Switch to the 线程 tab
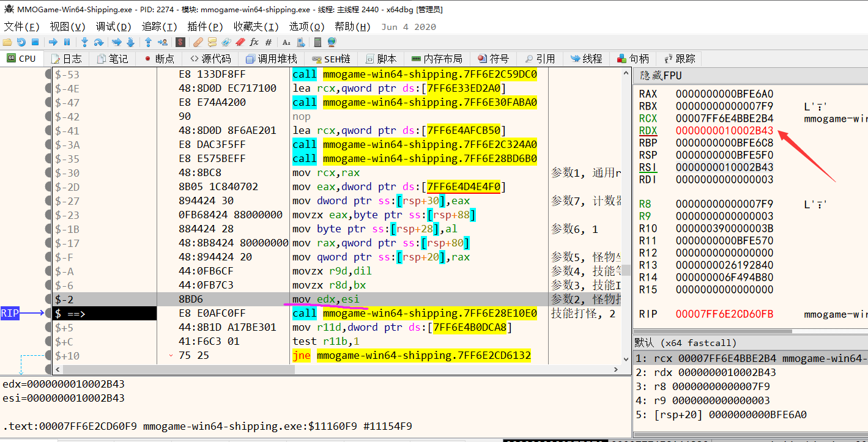This screenshot has height=442, width=868. [x=587, y=59]
